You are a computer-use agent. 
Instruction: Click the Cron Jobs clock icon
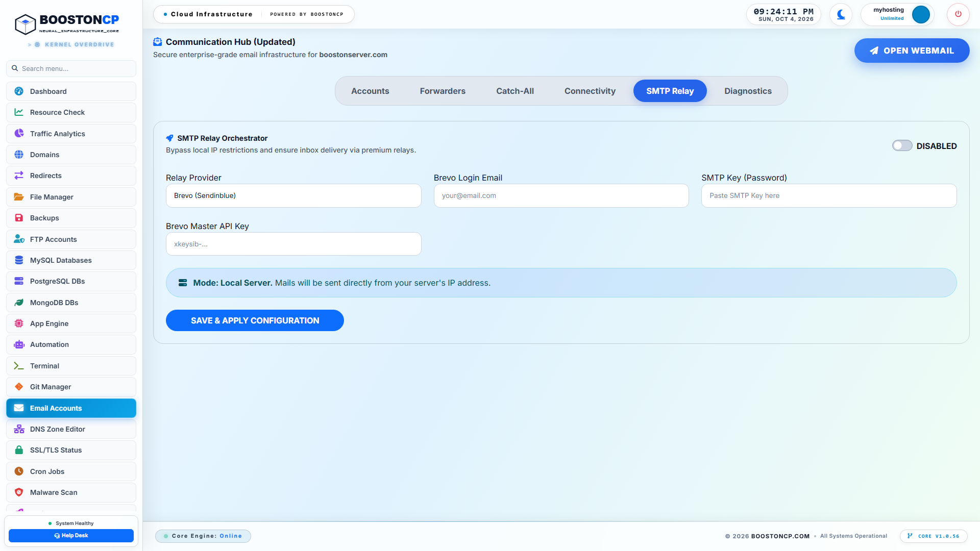pos(19,471)
